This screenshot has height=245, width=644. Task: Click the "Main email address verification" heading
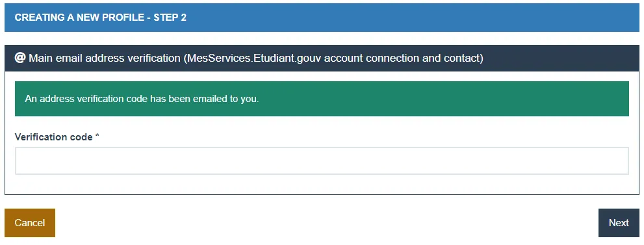105,58
